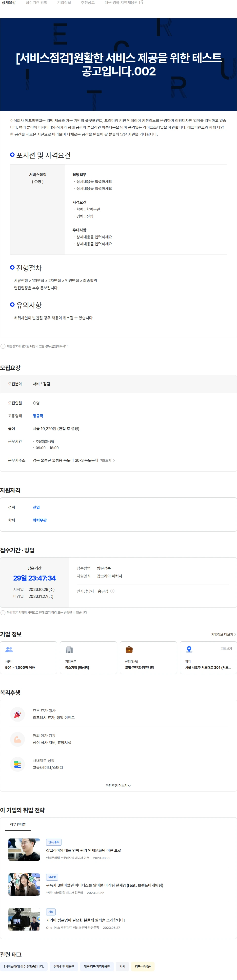Click the 501 ~ 1,000명 이하 employee count
The height and width of the screenshot is (980, 237).
point(20,668)
